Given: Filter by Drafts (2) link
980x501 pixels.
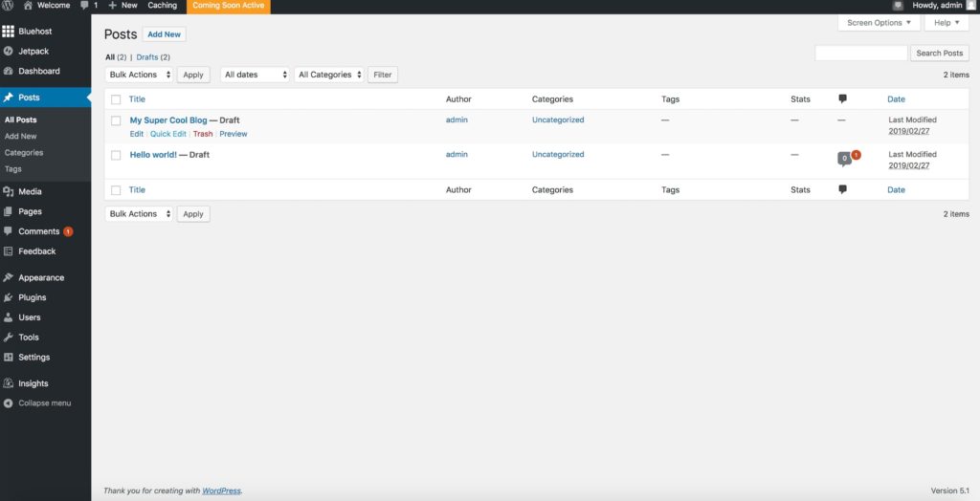Looking at the screenshot, I should tap(153, 56).
